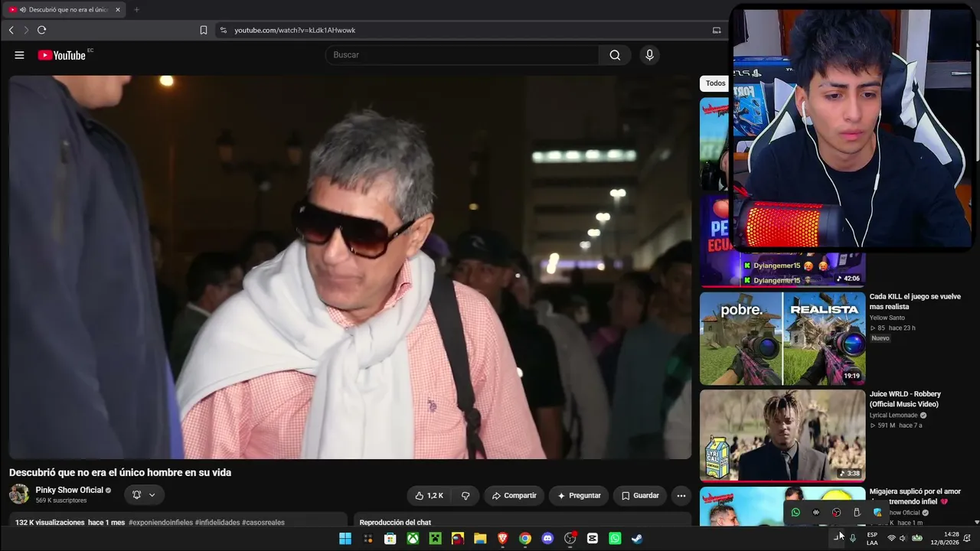
Task: Click the #infidelidades hashtag
Action: point(217,523)
